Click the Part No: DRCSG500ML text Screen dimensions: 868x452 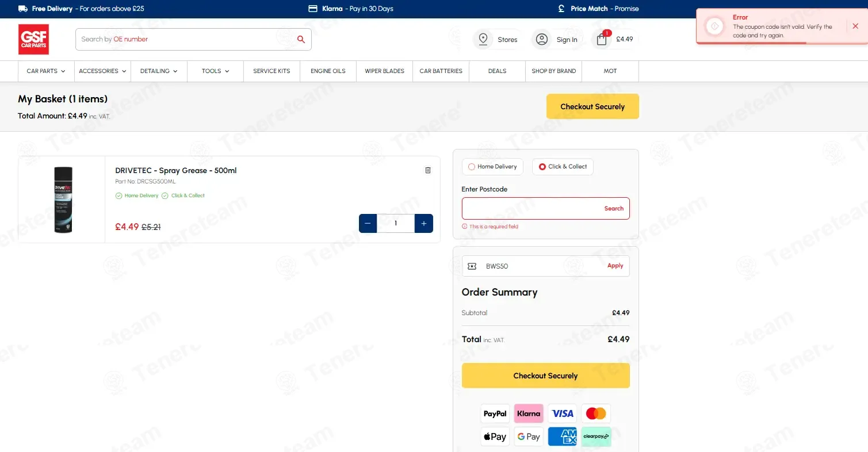click(x=145, y=182)
